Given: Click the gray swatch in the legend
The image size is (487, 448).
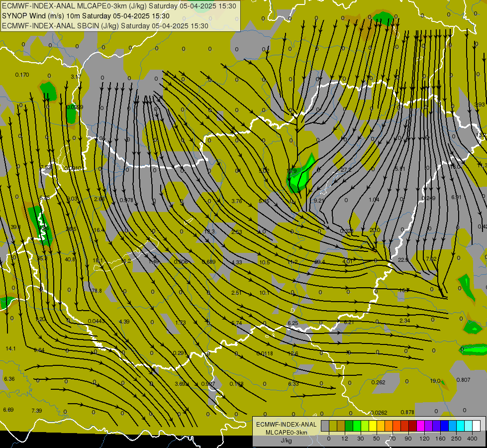Looking at the screenshot, I should 325,426.
